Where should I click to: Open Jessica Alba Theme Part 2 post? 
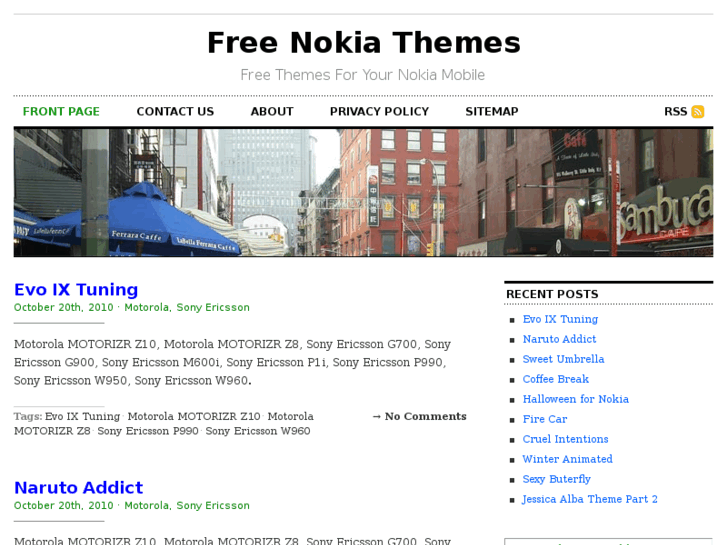tap(590, 499)
